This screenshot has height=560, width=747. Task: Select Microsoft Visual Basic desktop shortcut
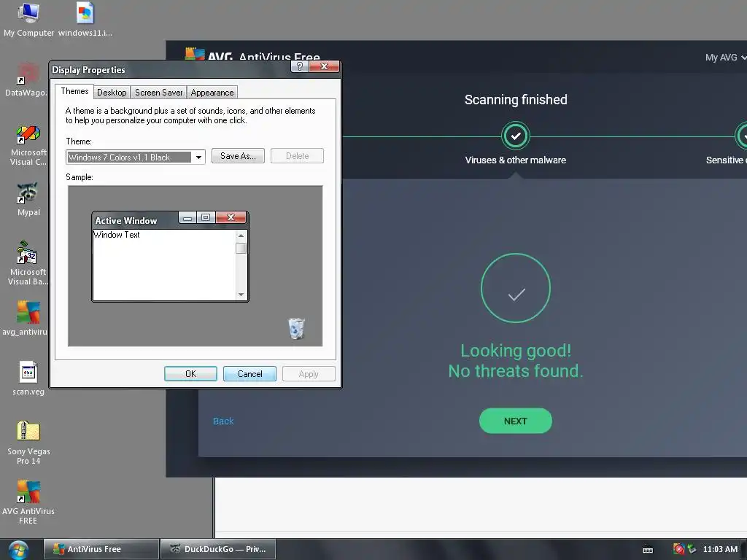click(28, 262)
